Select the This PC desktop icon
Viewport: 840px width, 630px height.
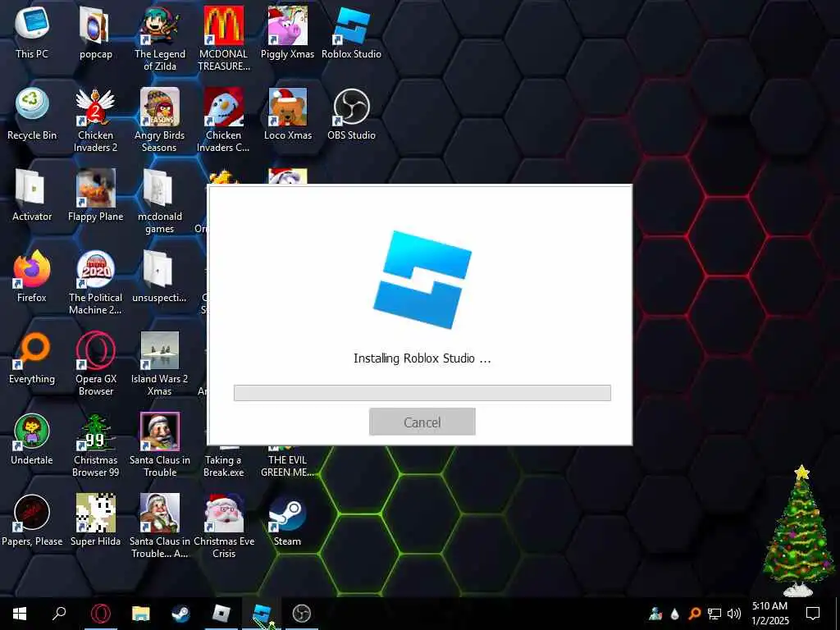click(32, 32)
